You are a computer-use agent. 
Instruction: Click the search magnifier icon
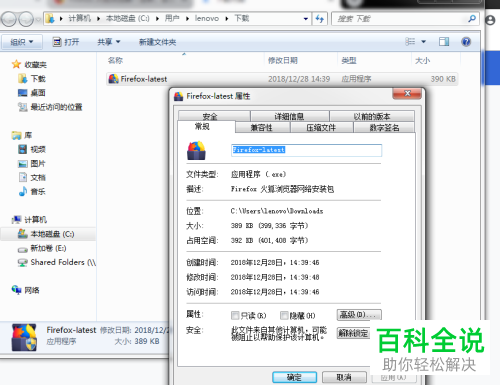(x=472, y=19)
